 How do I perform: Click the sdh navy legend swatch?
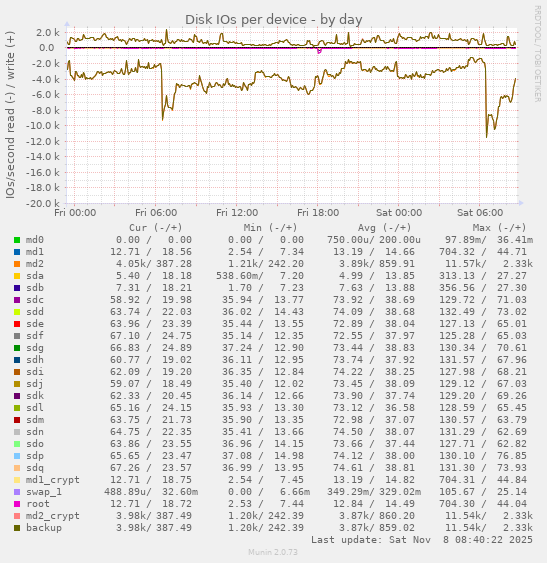pos(17,360)
